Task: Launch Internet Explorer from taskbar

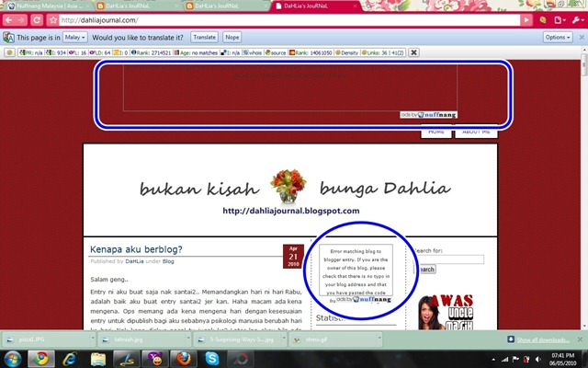Action: (x=70, y=359)
